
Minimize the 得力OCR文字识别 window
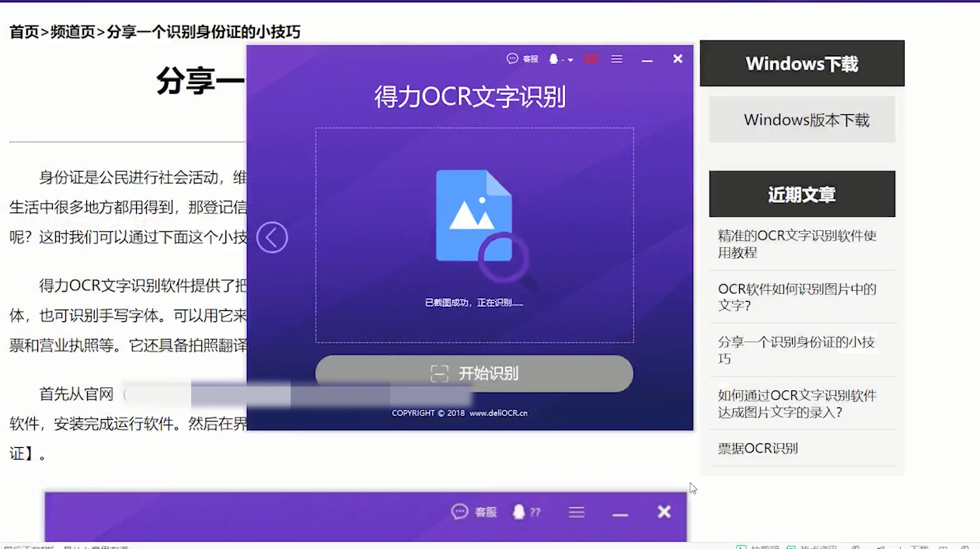[647, 60]
